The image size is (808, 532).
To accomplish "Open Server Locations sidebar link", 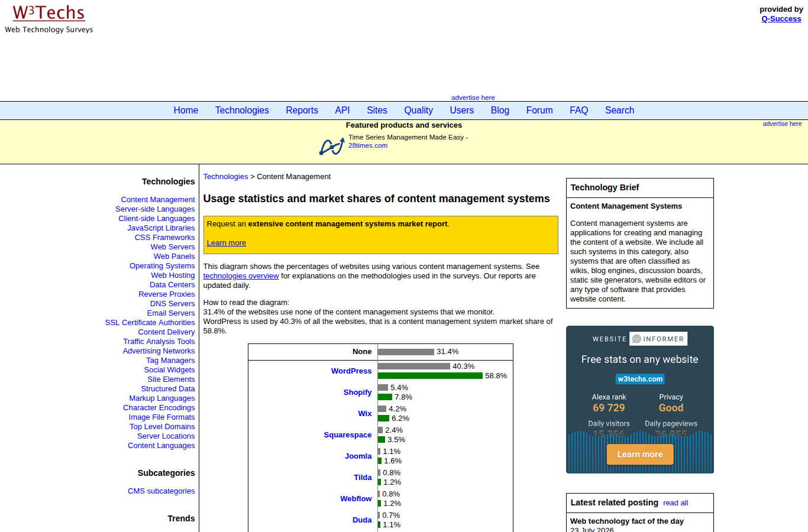I will point(166,436).
